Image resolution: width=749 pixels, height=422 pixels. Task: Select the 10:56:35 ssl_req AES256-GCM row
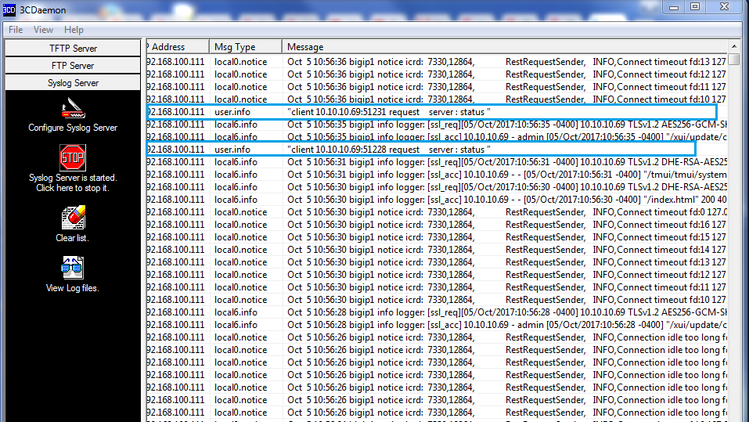pyautogui.click(x=437, y=124)
